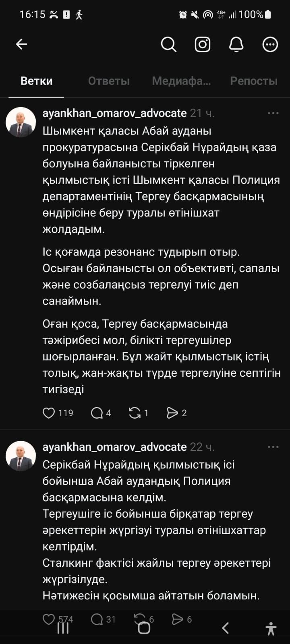
Task: Tap the notifications bell icon
Action: point(236,44)
